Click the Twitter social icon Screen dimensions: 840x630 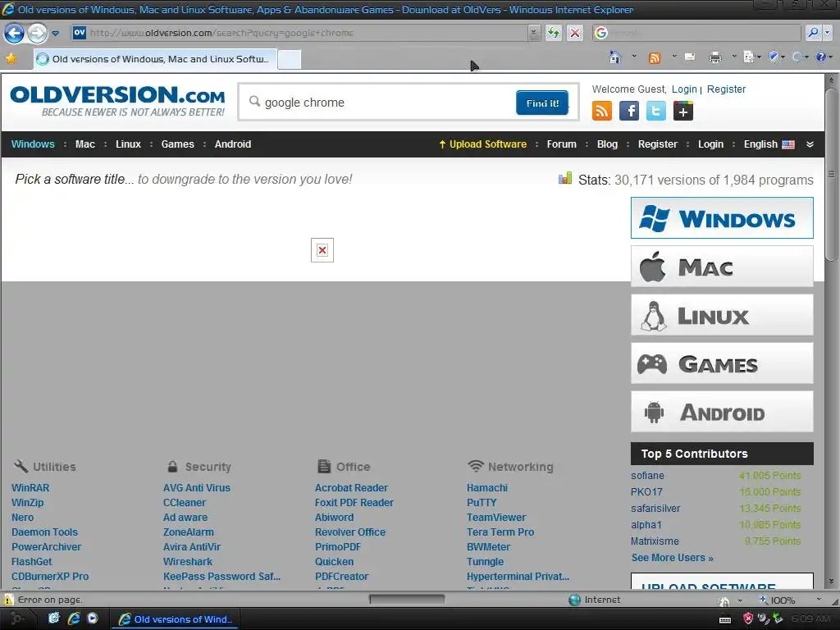coord(655,111)
